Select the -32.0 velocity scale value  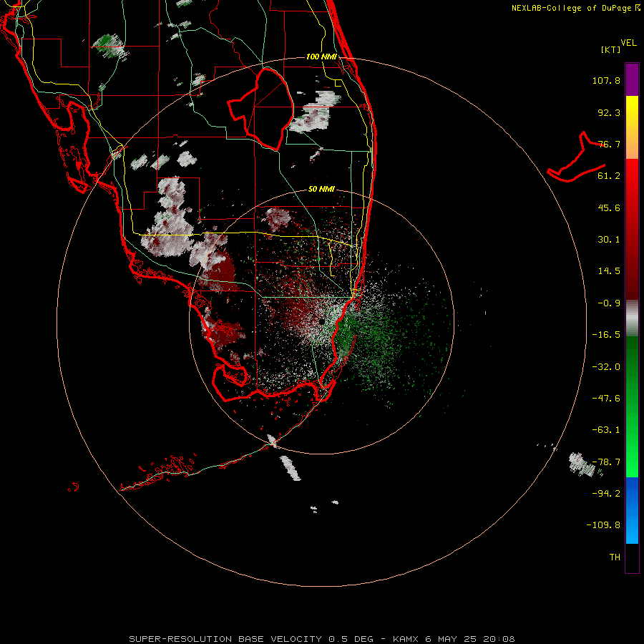coord(606,367)
